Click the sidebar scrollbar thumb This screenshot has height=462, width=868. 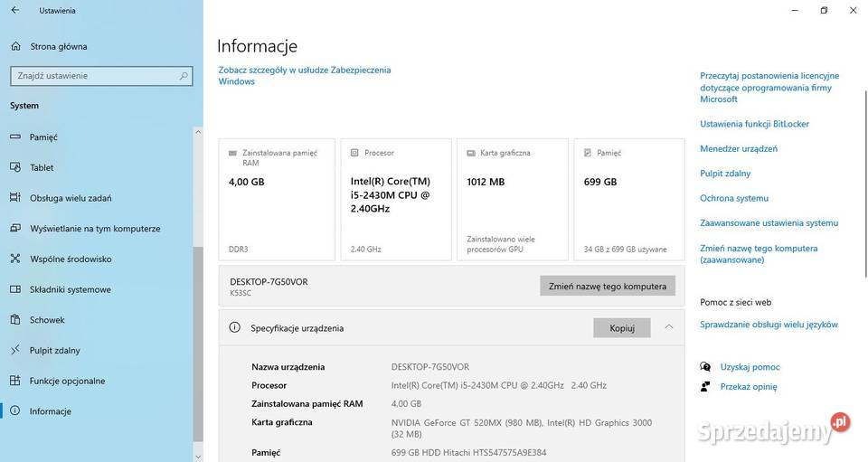click(198, 344)
